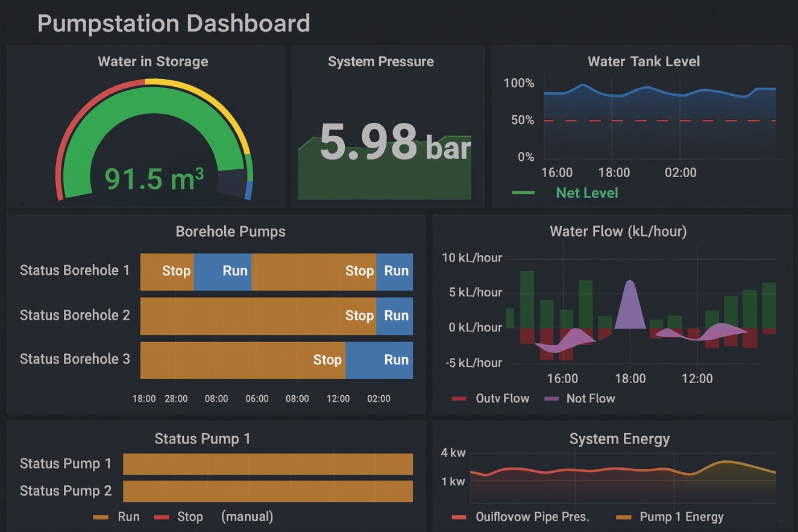The height and width of the screenshot is (532, 798).
Task: Click the red Stop legend marker under Status Pump
Action: tap(162, 517)
